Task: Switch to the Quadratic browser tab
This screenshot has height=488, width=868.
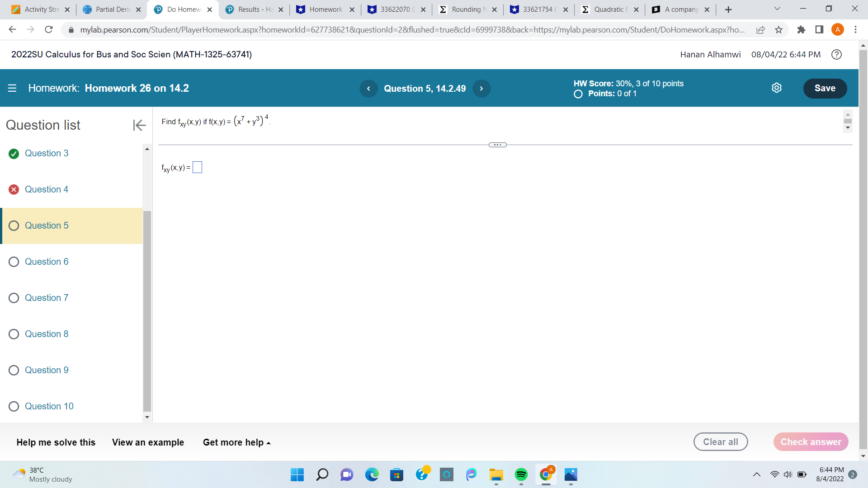Action: [610, 9]
